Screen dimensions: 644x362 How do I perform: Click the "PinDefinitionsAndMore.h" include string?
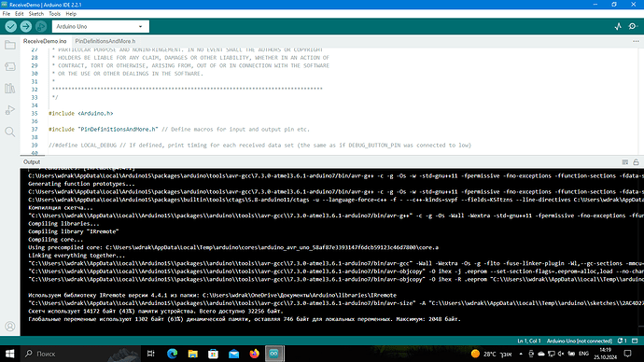coord(118,130)
